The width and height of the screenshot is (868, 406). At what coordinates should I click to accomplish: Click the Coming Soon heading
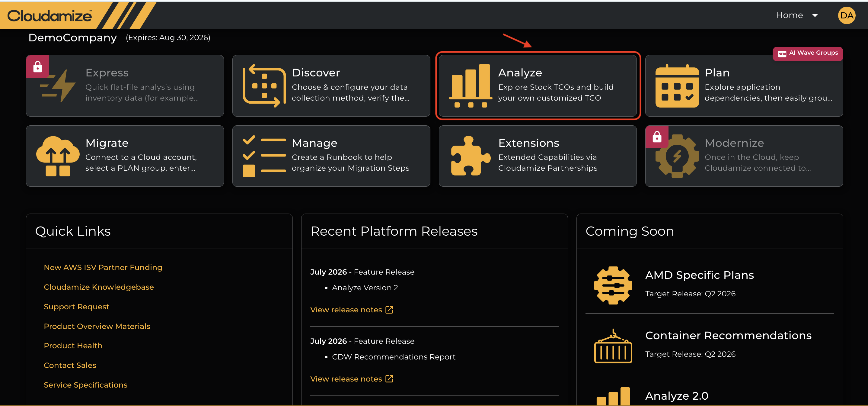(630, 231)
